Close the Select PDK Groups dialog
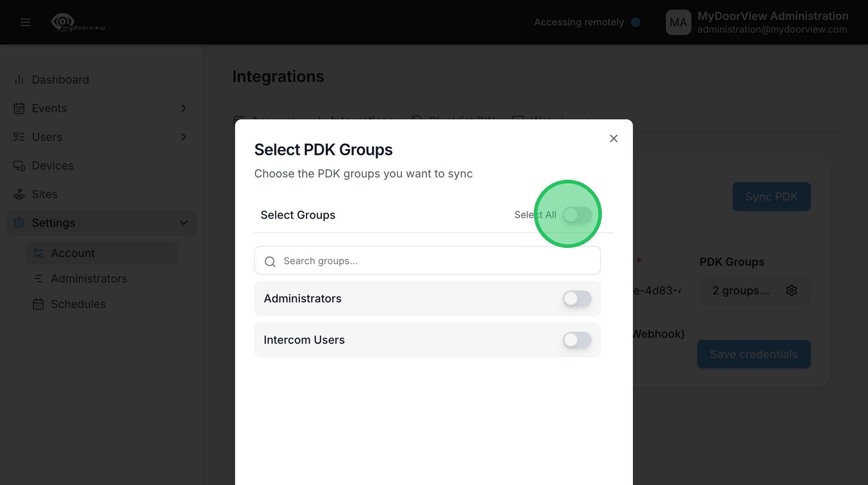Screen dimensions: 868x485 tap(613, 138)
